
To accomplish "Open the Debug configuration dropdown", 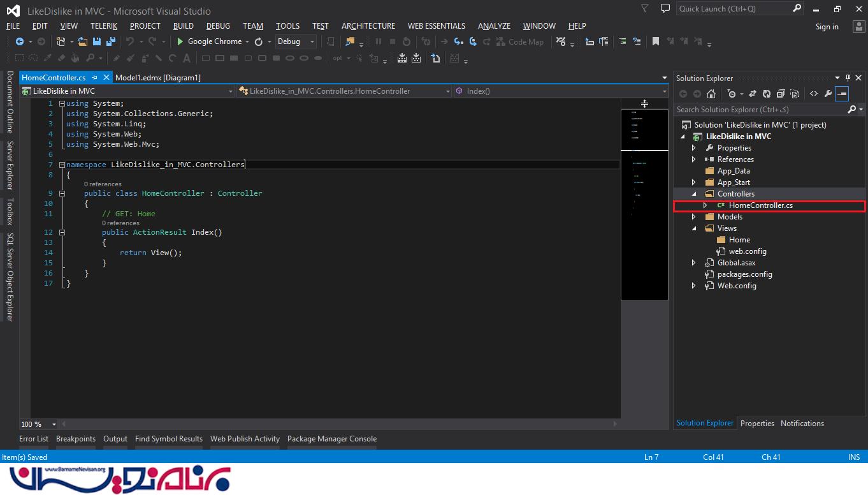I will tap(312, 41).
